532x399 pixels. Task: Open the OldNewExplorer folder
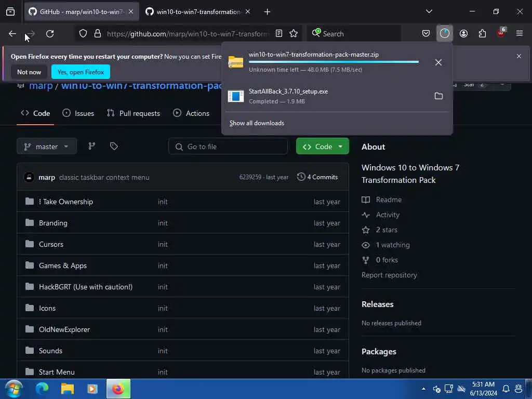click(64, 330)
